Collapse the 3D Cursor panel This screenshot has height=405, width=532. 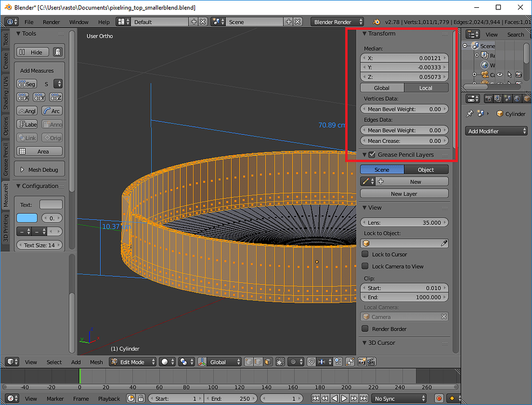click(x=364, y=343)
